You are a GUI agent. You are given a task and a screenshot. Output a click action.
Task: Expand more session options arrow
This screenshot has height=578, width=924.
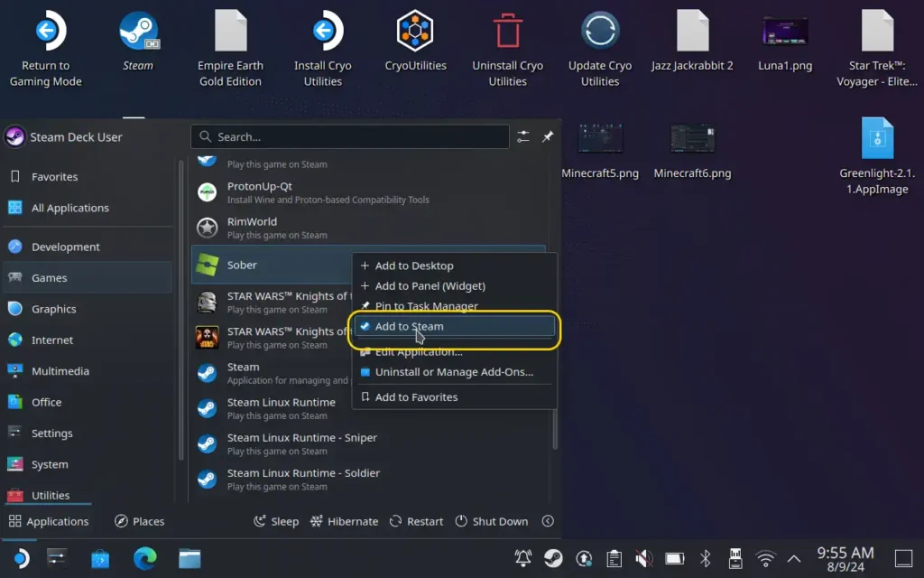pyautogui.click(x=548, y=521)
